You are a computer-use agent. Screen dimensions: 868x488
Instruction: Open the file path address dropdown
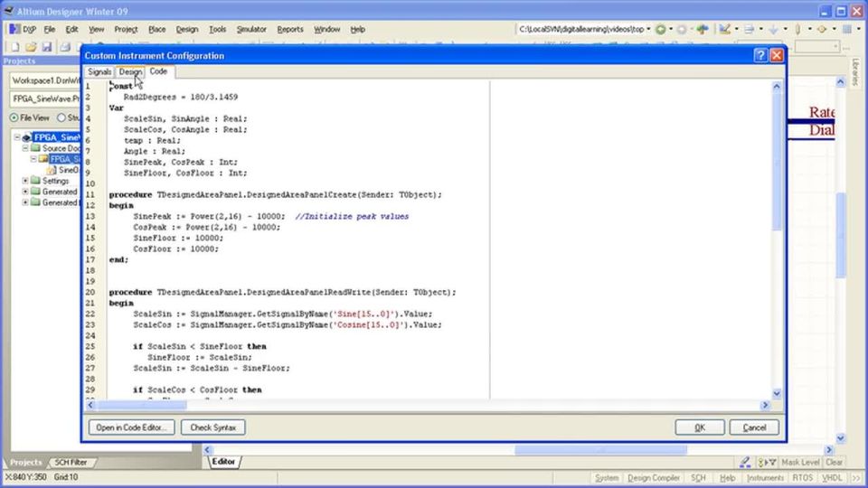point(648,29)
